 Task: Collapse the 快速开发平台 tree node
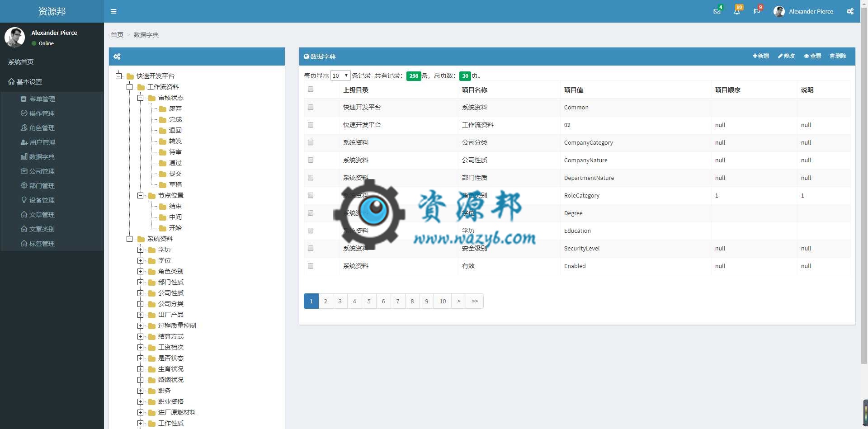tap(118, 76)
